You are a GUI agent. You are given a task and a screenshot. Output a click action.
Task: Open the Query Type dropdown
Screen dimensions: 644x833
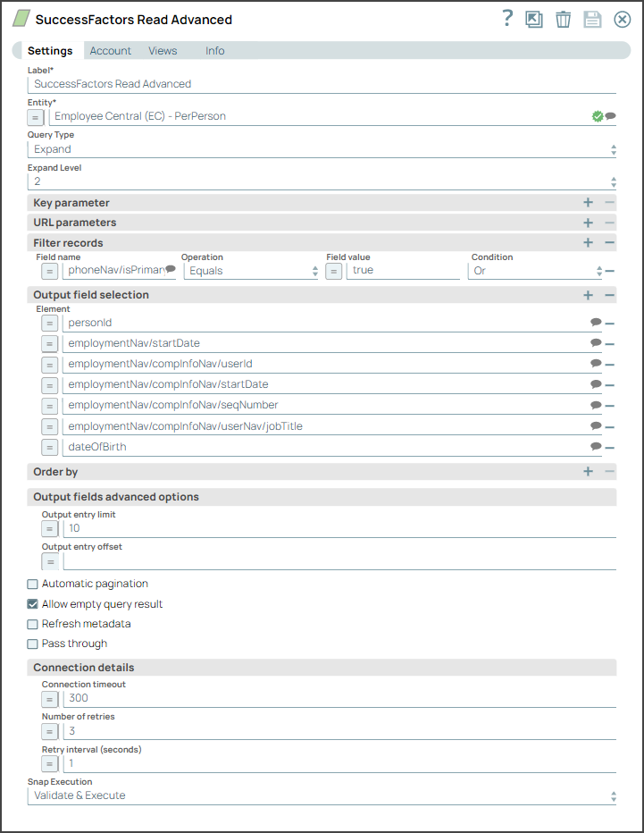pyautogui.click(x=322, y=150)
